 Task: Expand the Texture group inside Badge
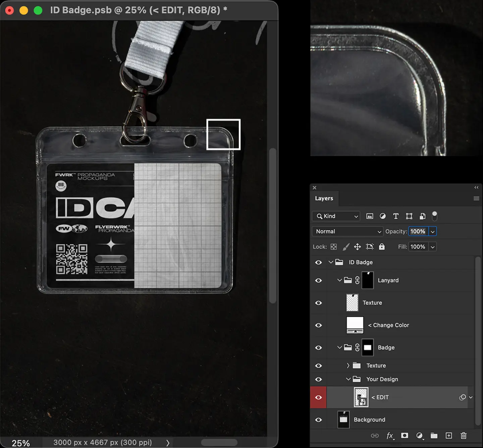348,366
